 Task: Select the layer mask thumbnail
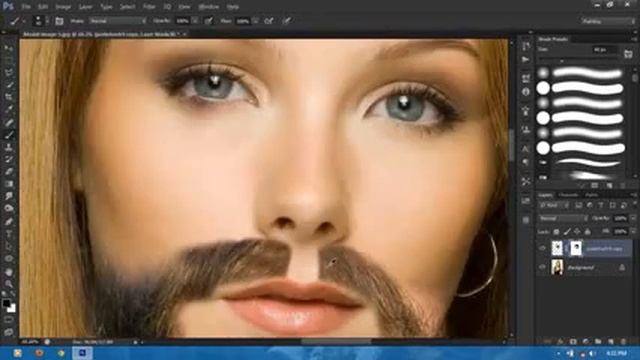tap(576, 248)
